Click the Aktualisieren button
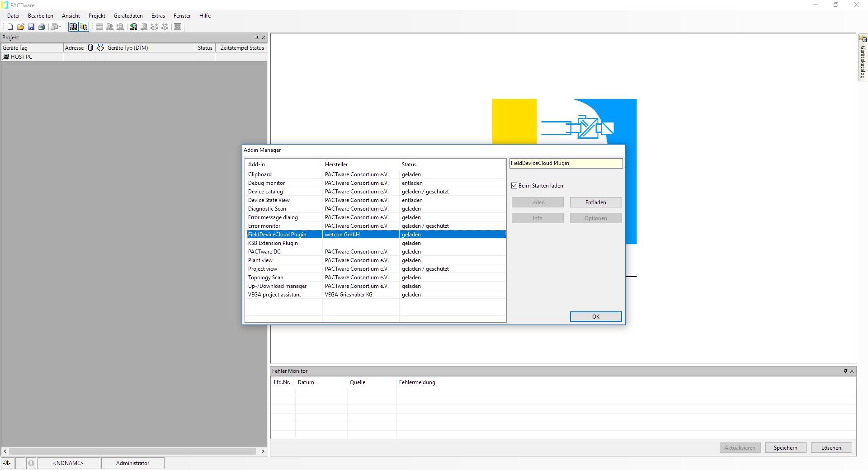Viewport: 868px width, 470px height. pyautogui.click(x=740, y=448)
